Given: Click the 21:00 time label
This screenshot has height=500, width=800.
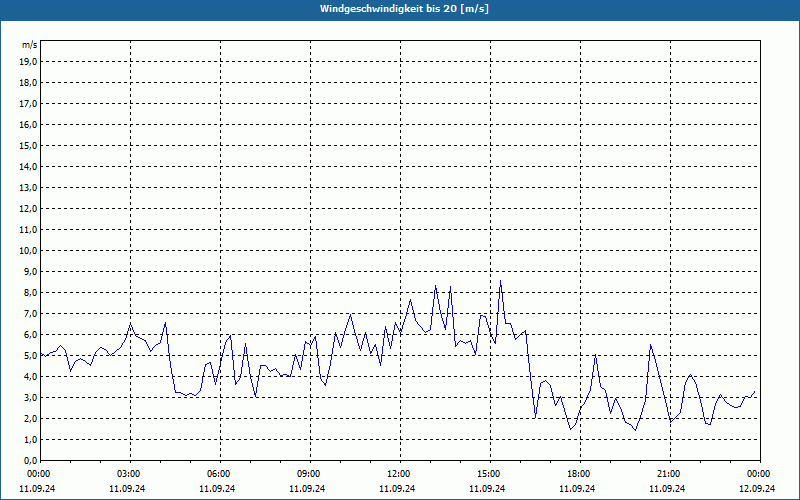Looking at the screenshot, I should click(670, 474).
